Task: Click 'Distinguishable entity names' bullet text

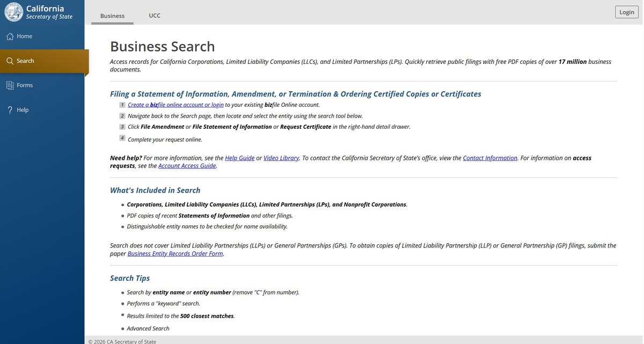Action: click(207, 226)
